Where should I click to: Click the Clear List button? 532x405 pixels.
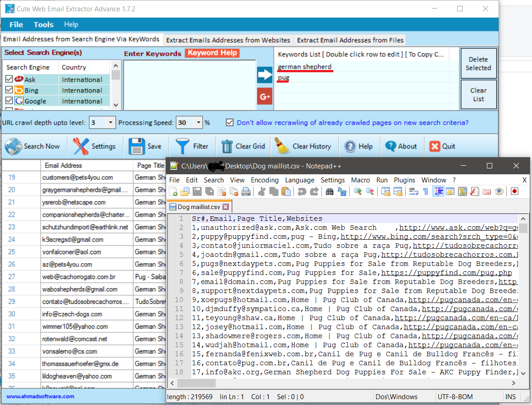[478, 95]
